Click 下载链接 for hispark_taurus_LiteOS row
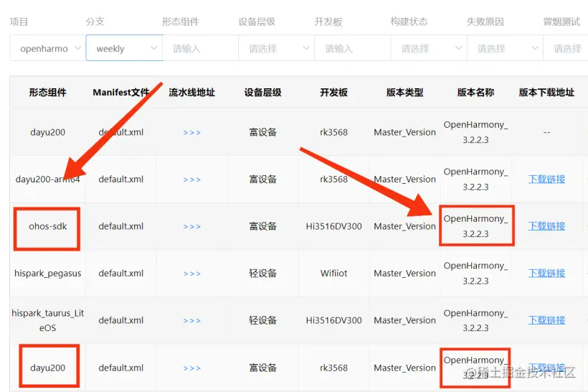 (546, 320)
